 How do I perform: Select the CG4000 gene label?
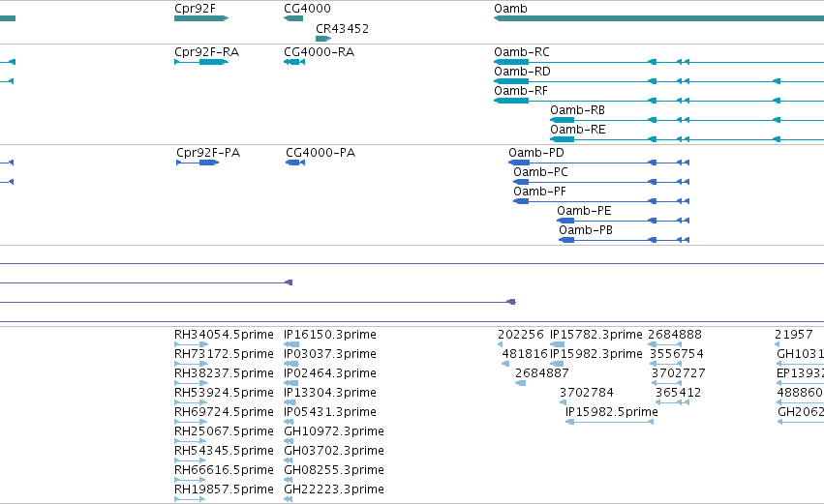[307, 9]
